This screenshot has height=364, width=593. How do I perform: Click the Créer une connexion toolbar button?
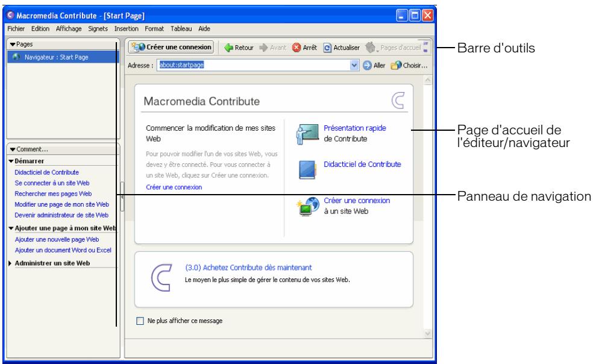[x=171, y=47]
